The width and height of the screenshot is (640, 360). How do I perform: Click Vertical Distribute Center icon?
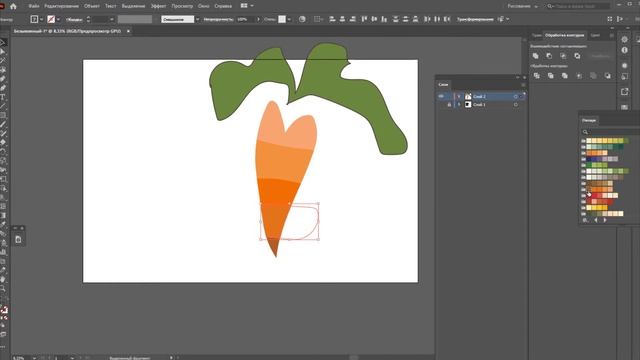405,19
